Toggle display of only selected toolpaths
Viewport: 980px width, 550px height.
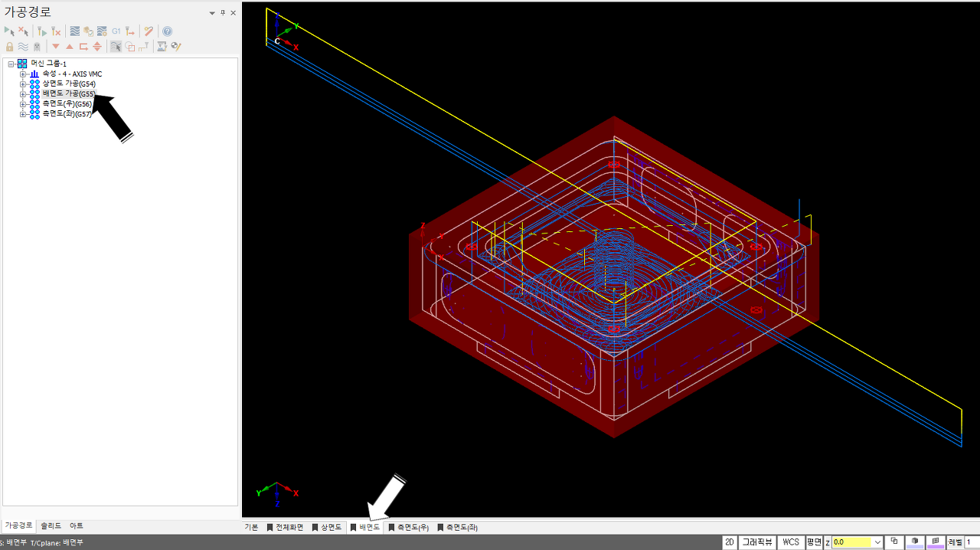tap(116, 47)
